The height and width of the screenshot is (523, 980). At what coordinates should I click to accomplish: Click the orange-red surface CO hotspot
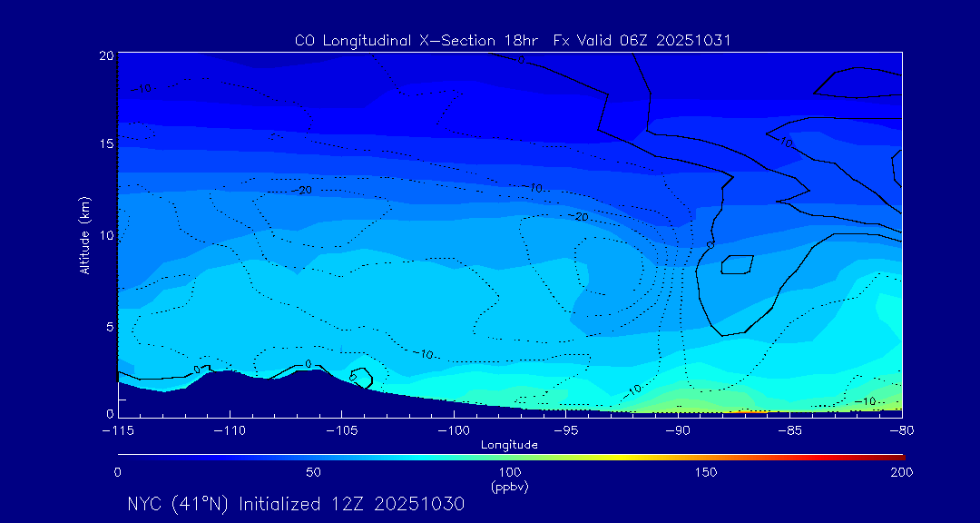[x=749, y=411]
